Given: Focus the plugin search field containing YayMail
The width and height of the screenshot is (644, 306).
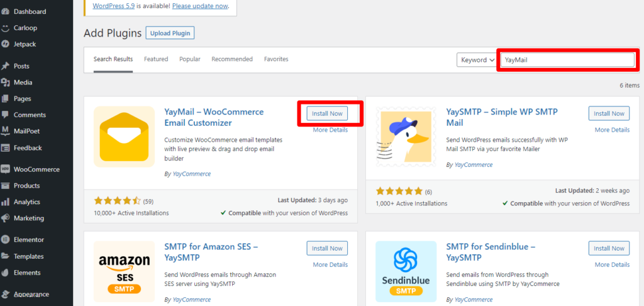Looking at the screenshot, I should coord(567,60).
